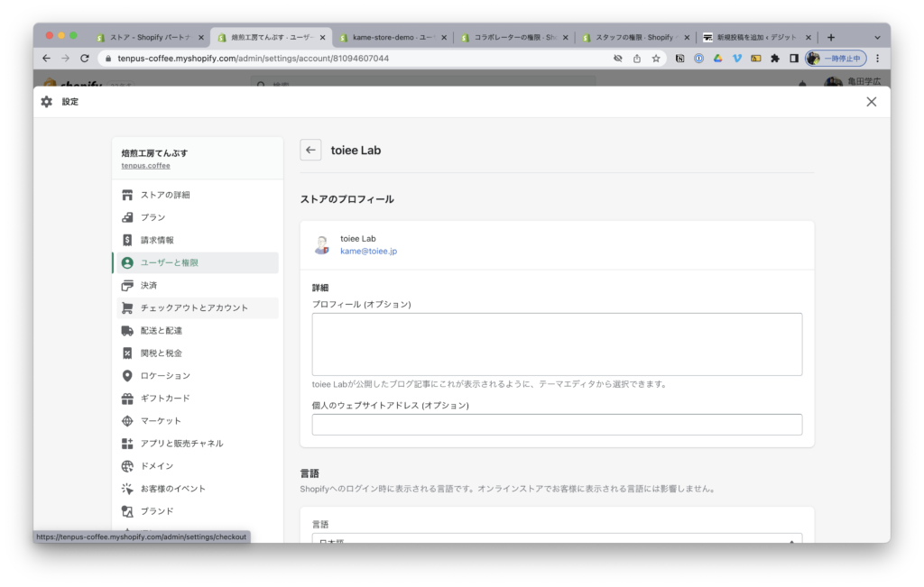The height and width of the screenshot is (587, 924).
Task: Click the 個人のウェブサイトアドレス input field
Action: pos(557,425)
